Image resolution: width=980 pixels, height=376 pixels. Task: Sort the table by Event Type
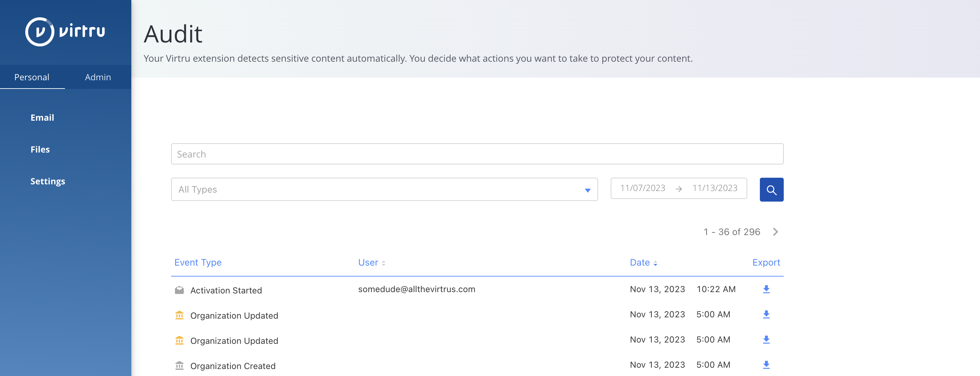[x=198, y=262]
